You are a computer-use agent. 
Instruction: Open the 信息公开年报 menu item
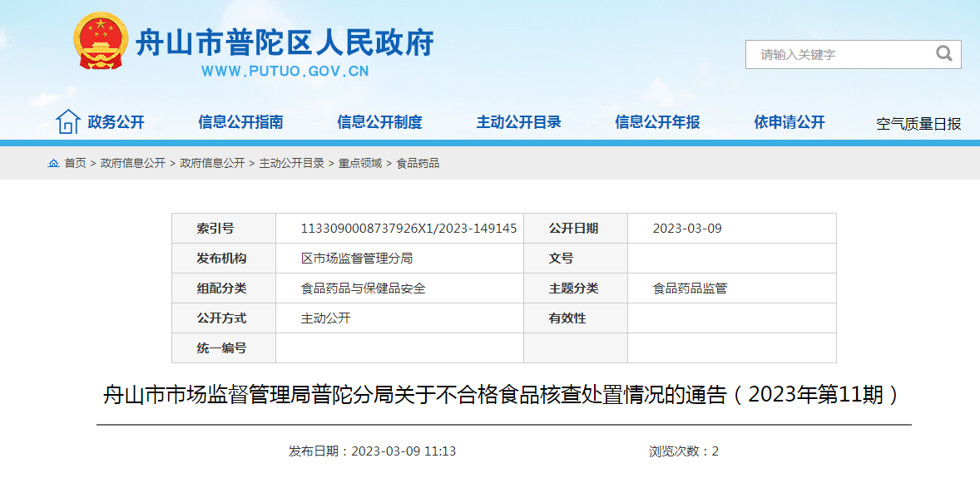tap(657, 122)
